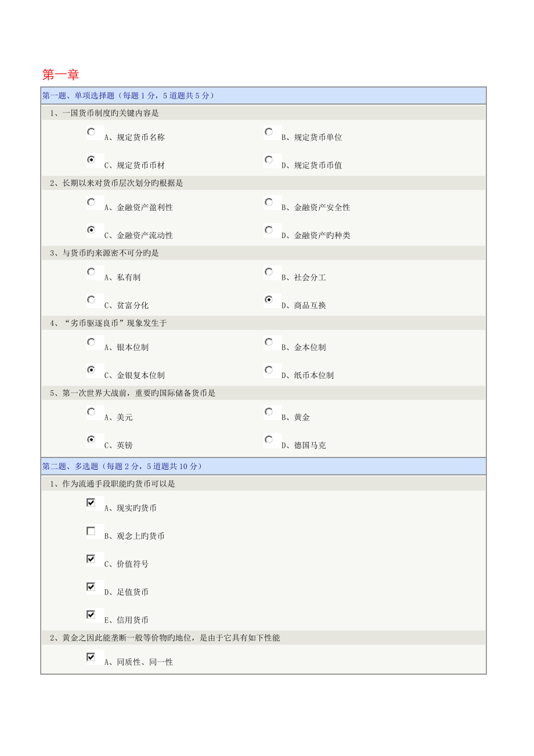534x756 pixels.
Task: Uncheck the 现实的货币 checkbox
Action: coord(91,503)
